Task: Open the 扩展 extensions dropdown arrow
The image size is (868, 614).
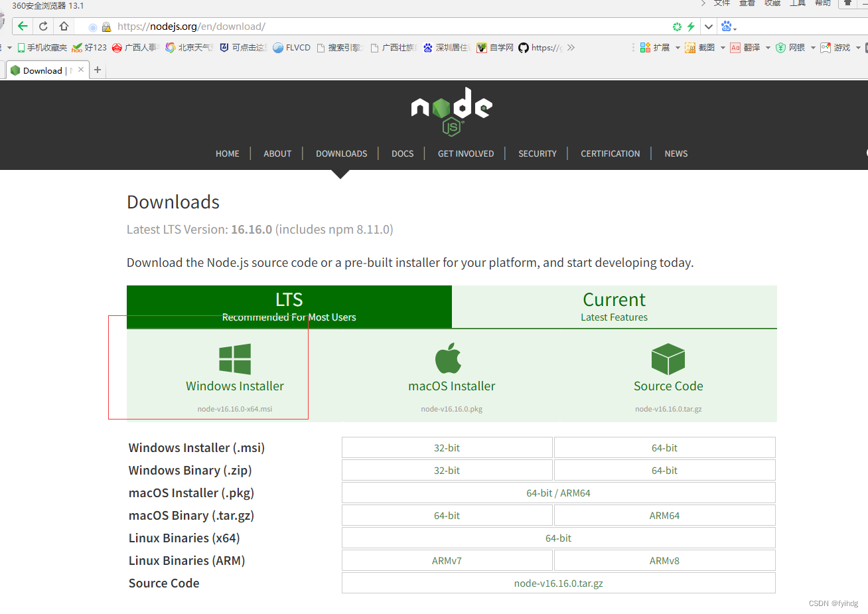Action: point(678,48)
